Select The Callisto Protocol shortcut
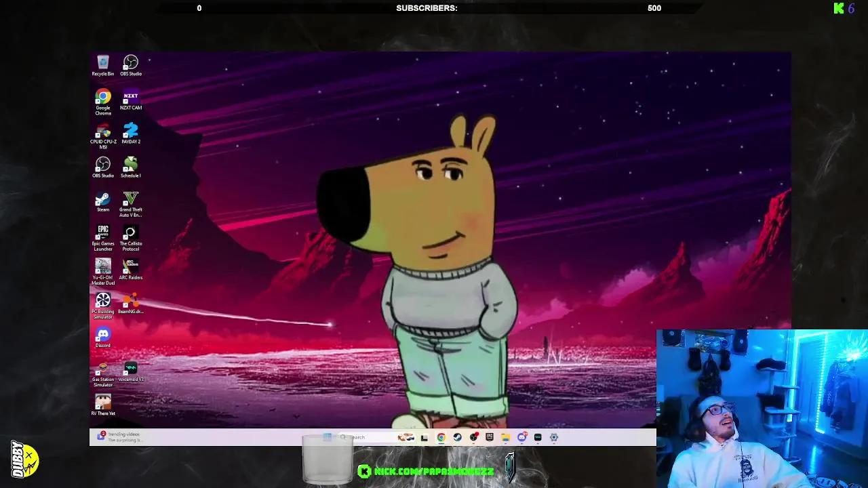The image size is (868, 488). point(131,238)
